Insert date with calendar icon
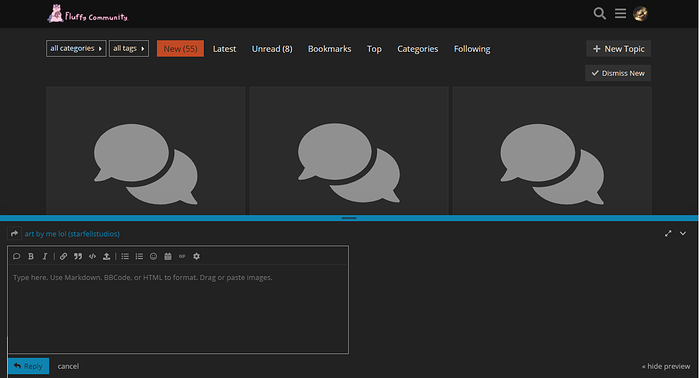This screenshot has width=699, height=378. pos(168,256)
